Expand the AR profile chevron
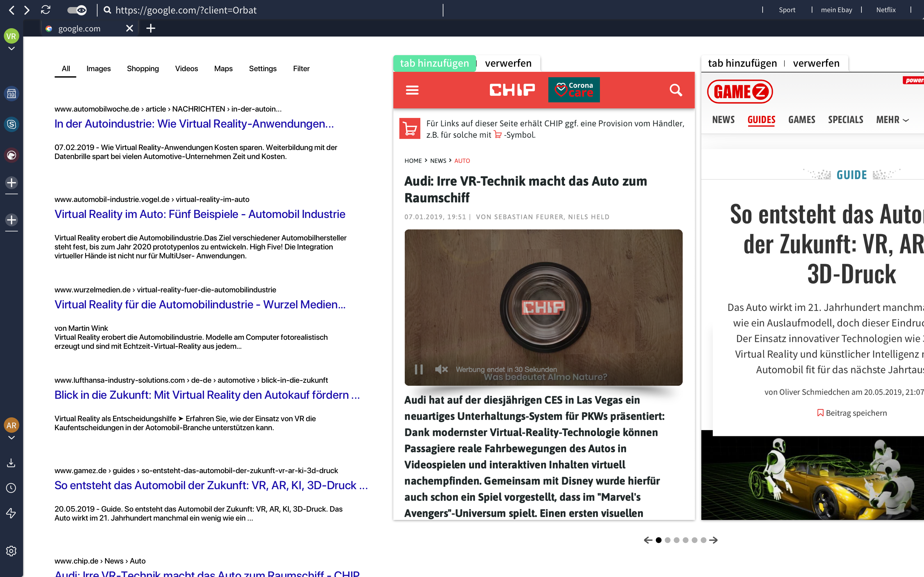Viewport: 924px width, 577px height. click(12, 438)
